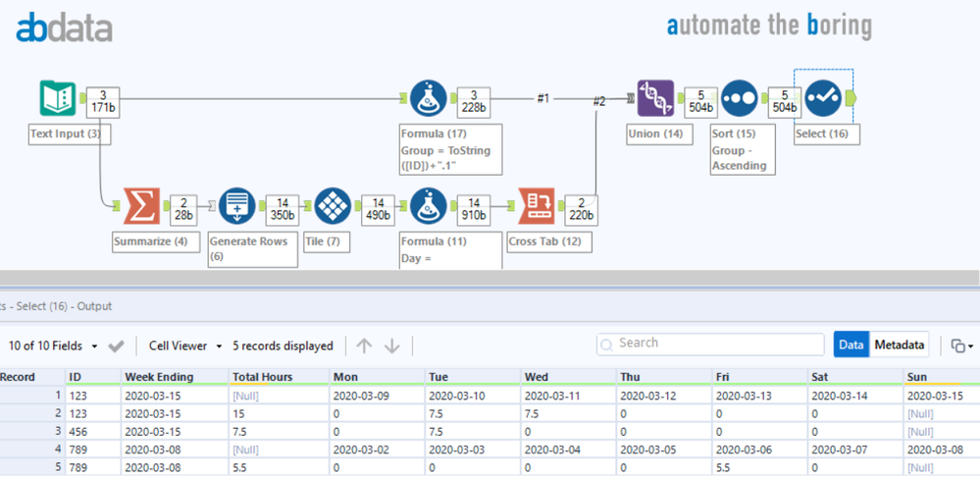980x478 pixels.
Task: Select record row number 1
Action: 31,396
